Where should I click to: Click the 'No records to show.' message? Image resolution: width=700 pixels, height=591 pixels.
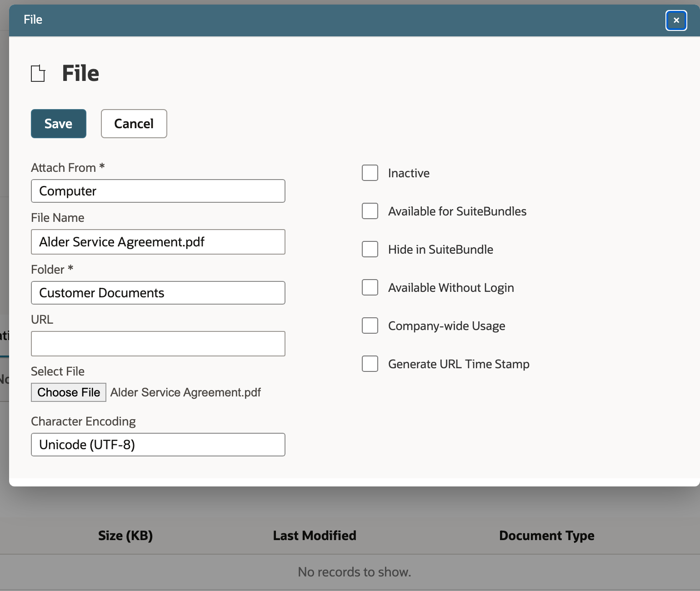[x=355, y=572]
